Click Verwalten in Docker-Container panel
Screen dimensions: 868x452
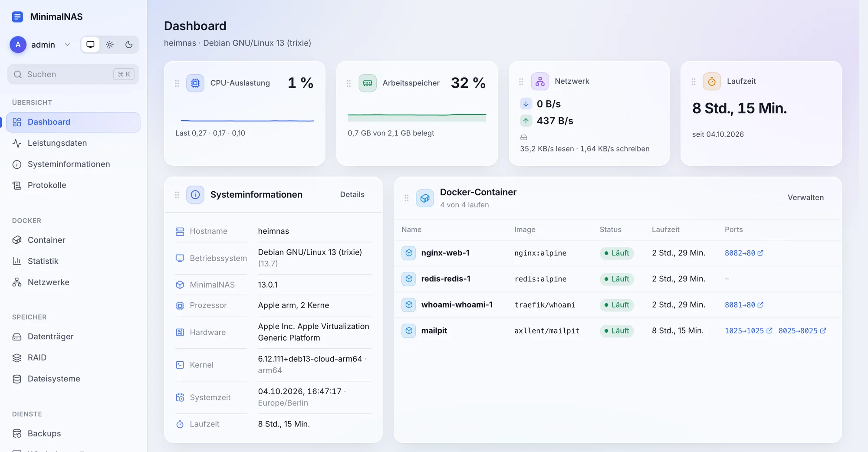click(x=806, y=198)
